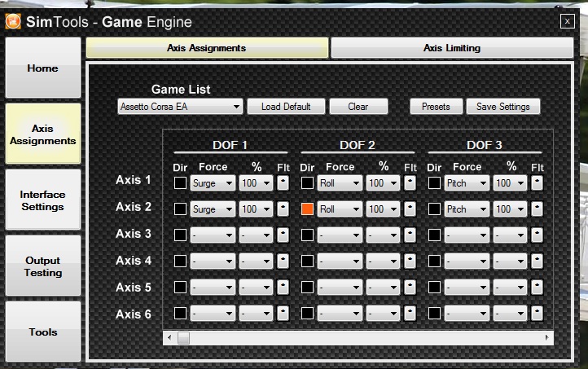
Task: Open the Game List dropdown
Action: point(180,107)
